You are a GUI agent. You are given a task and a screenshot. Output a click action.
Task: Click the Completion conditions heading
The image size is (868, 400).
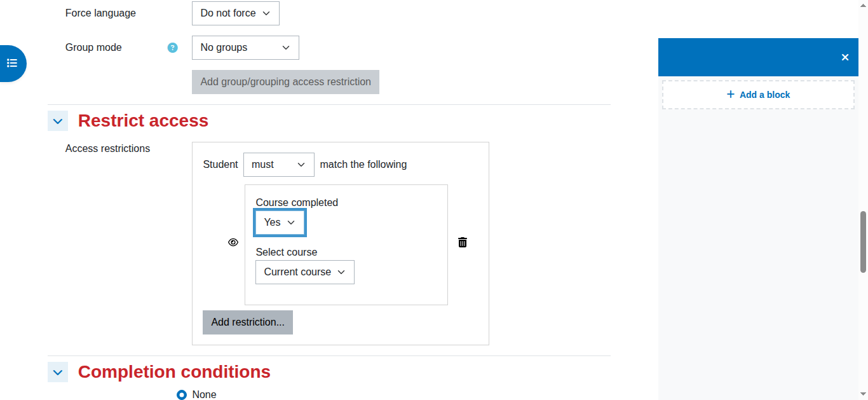pos(174,372)
